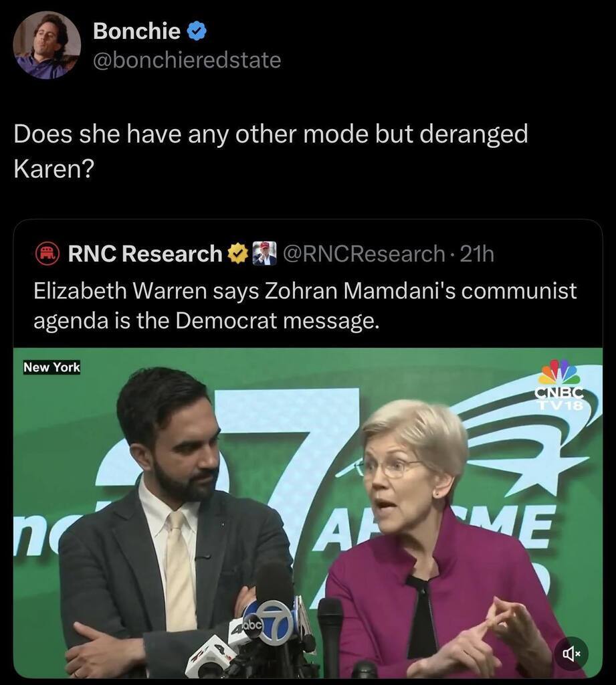Click the blue verified badge beside Bonchie

(x=196, y=31)
